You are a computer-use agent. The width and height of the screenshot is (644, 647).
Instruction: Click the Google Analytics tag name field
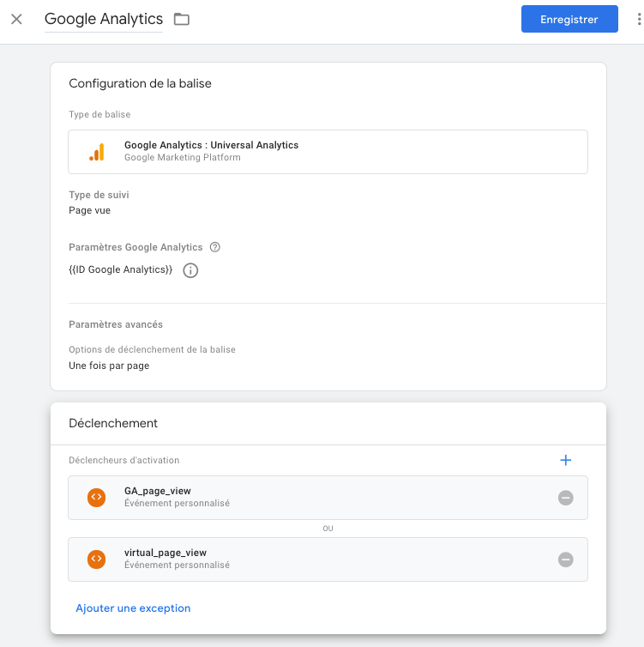coord(103,19)
